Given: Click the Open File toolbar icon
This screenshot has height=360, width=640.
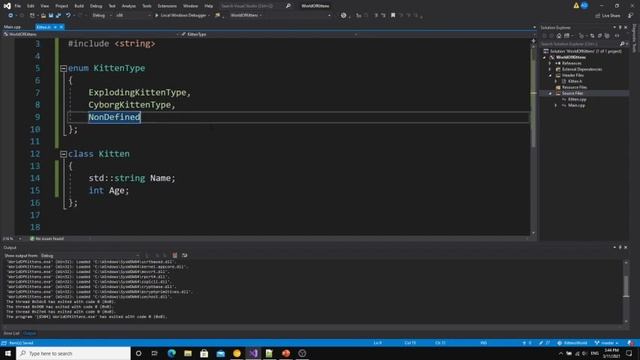Looking at the screenshot, I should [43, 16].
